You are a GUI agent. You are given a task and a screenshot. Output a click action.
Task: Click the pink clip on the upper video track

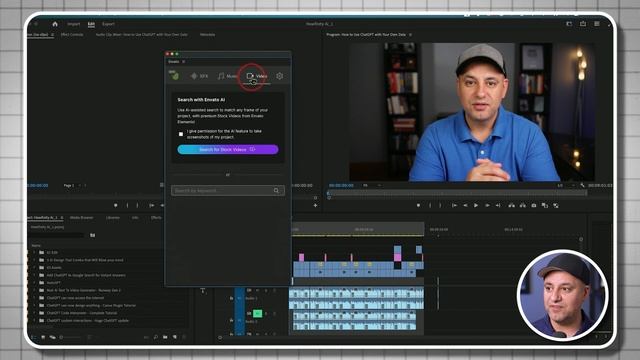(397, 257)
